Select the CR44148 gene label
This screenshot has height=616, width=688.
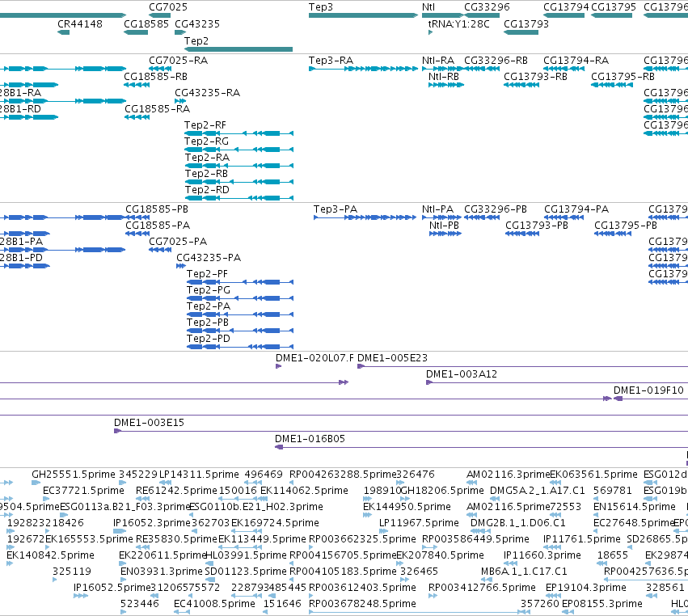point(80,23)
